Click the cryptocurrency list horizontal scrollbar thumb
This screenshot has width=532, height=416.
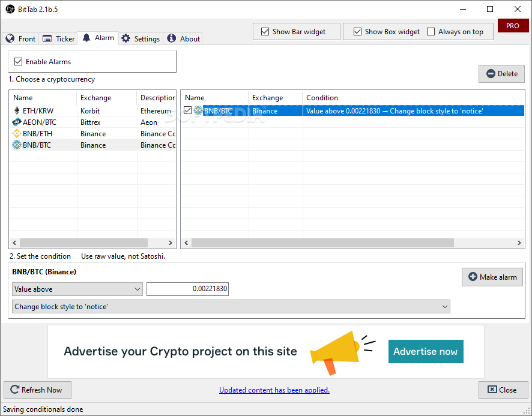tap(83, 243)
